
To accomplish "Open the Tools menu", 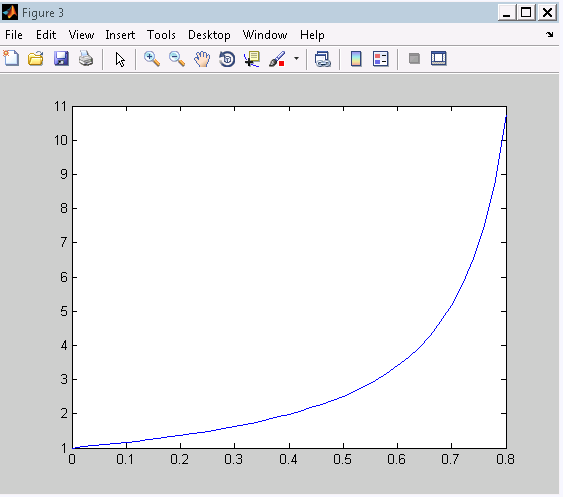I will click(161, 35).
